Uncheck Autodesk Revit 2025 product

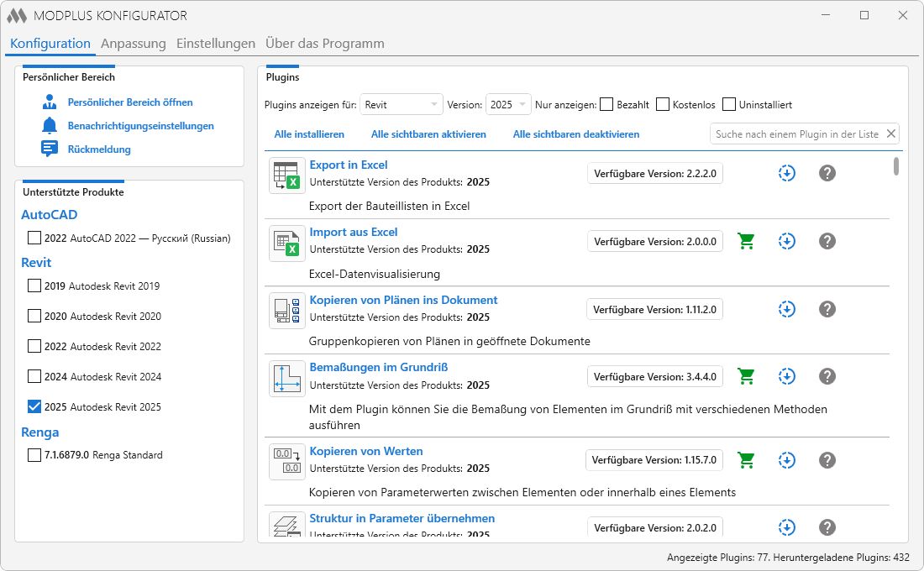click(34, 406)
